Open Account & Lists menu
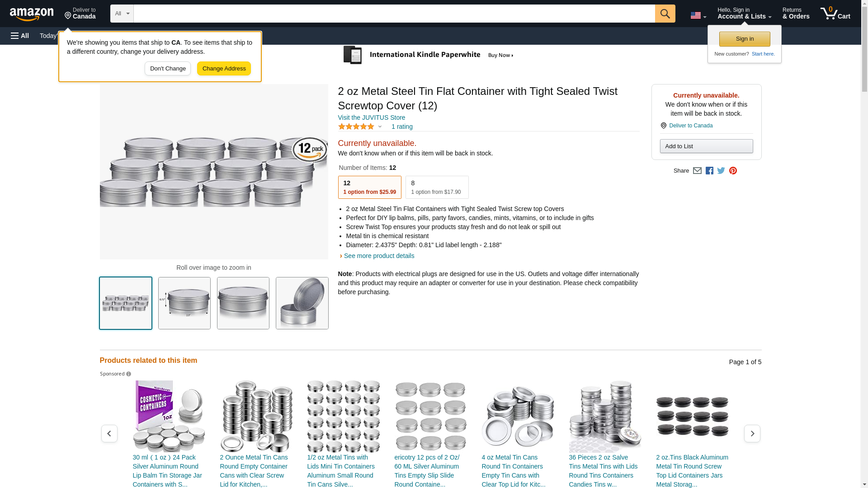 tap(744, 14)
